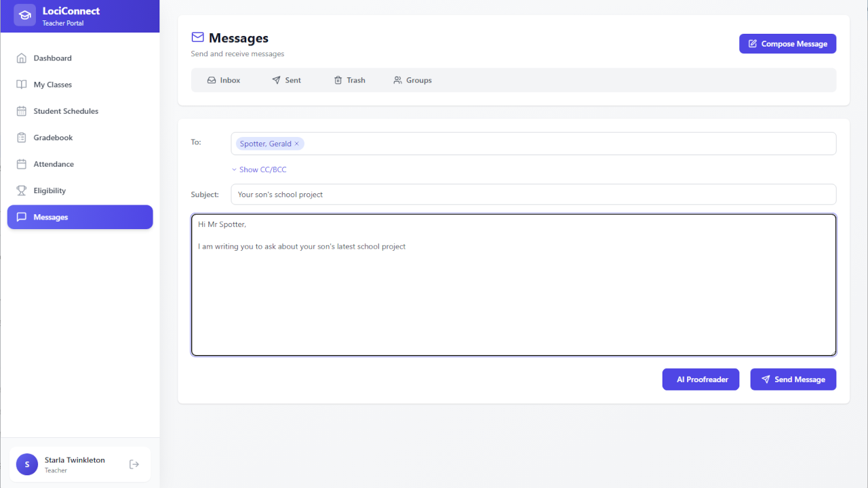Click the LociConnect graduation cap logo
Image resolution: width=868 pixels, height=488 pixels.
click(25, 15)
